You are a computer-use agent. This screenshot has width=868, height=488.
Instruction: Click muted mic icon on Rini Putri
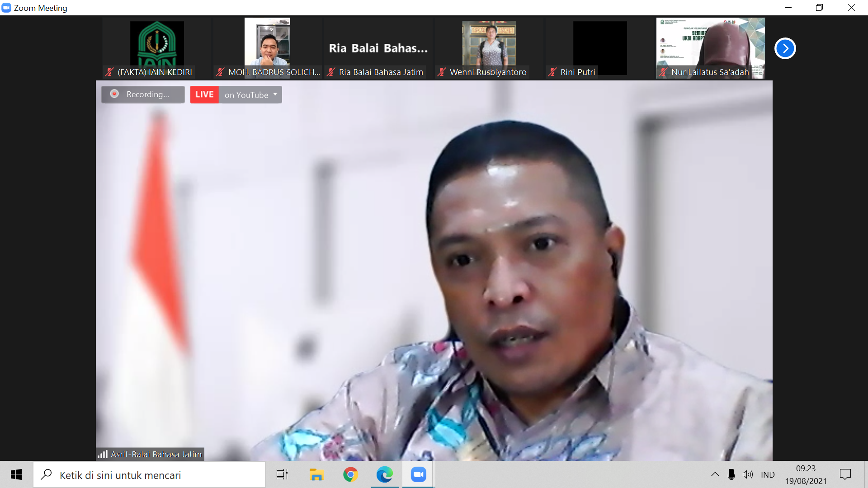point(552,72)
